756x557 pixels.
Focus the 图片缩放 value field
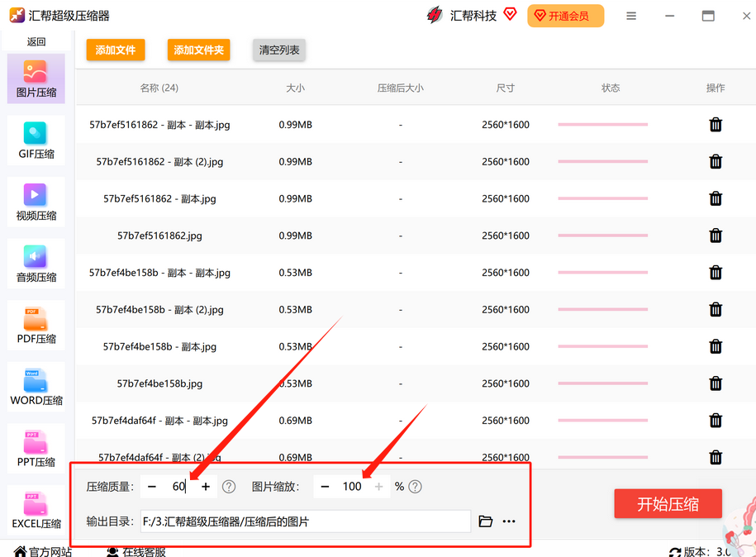(x=352, y=487)
